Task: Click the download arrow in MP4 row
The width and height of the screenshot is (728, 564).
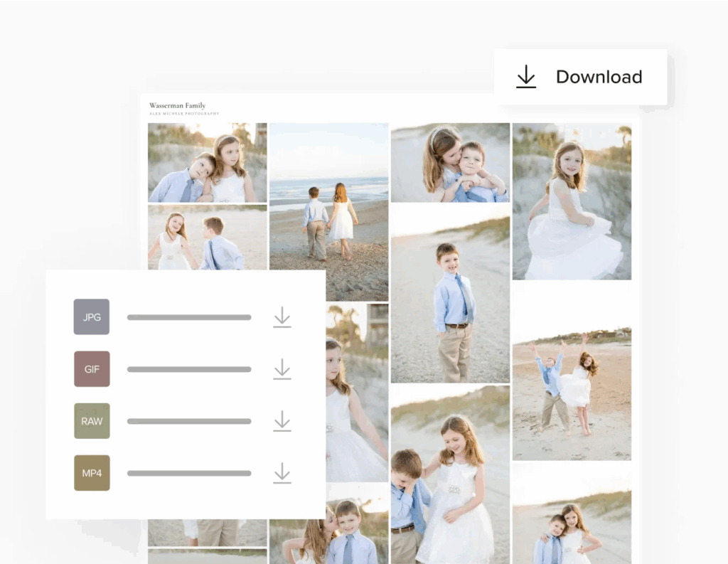Action: (282, 473)
